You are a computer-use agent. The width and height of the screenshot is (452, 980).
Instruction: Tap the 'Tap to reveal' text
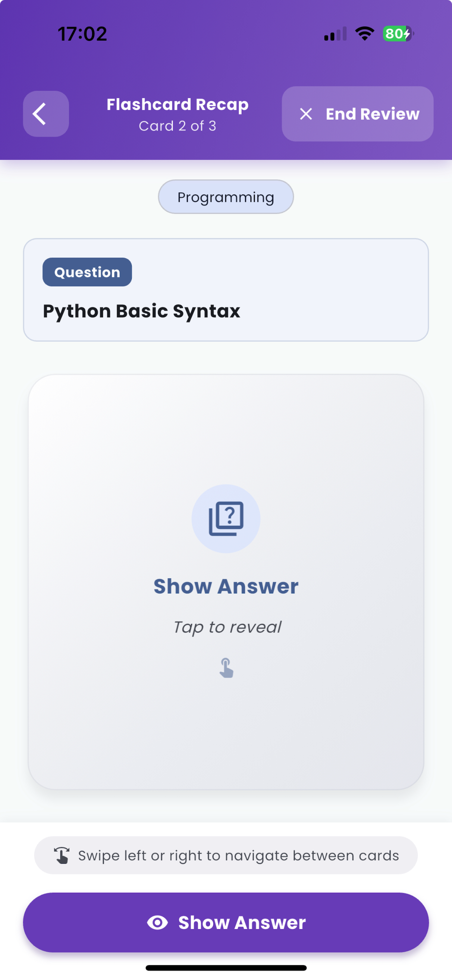click(x=227, y=627)
